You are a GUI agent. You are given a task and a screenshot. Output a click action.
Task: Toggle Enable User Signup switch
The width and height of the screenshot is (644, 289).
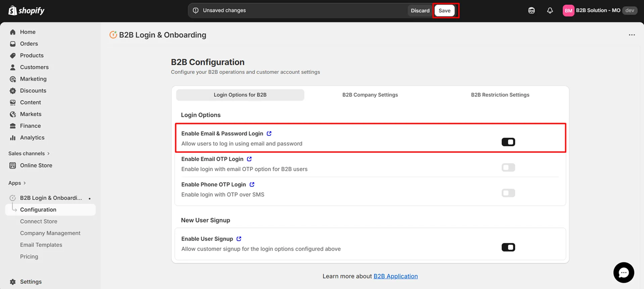pos(508,247)
